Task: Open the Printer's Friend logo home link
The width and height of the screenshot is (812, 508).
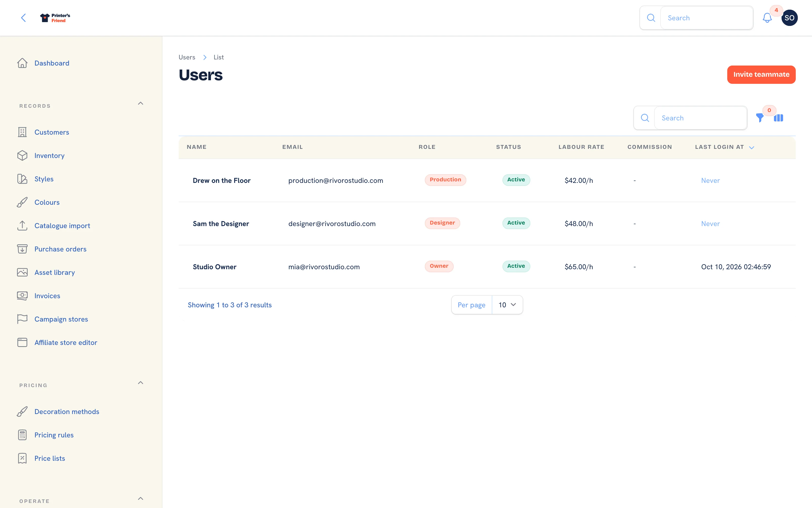Action: pos(55,18)
